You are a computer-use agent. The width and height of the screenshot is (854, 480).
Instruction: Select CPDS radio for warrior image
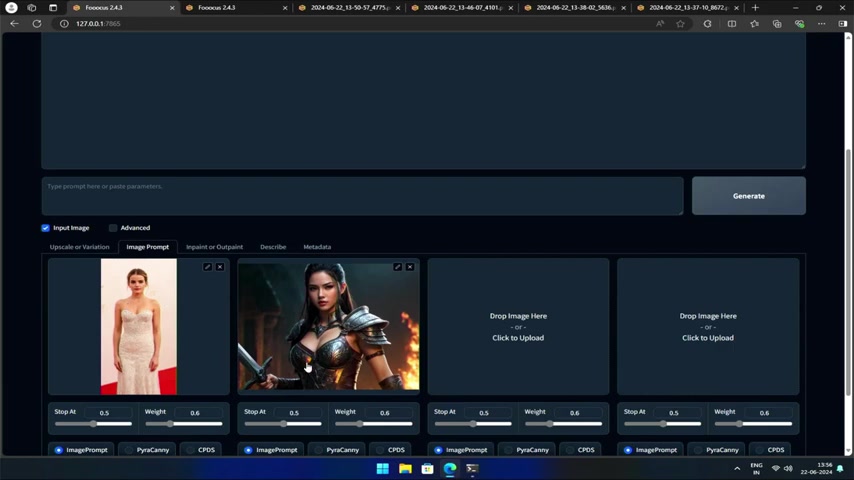coord(380,450)
